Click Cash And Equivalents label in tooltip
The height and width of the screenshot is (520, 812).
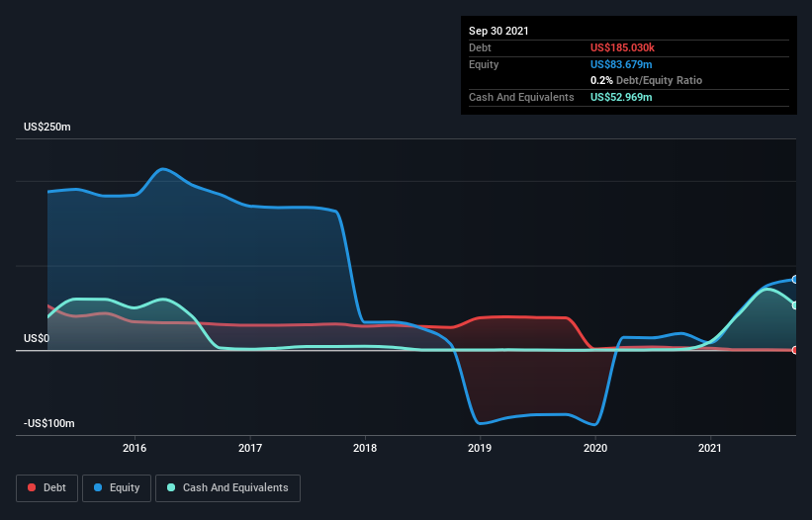[x=521, y=97]
